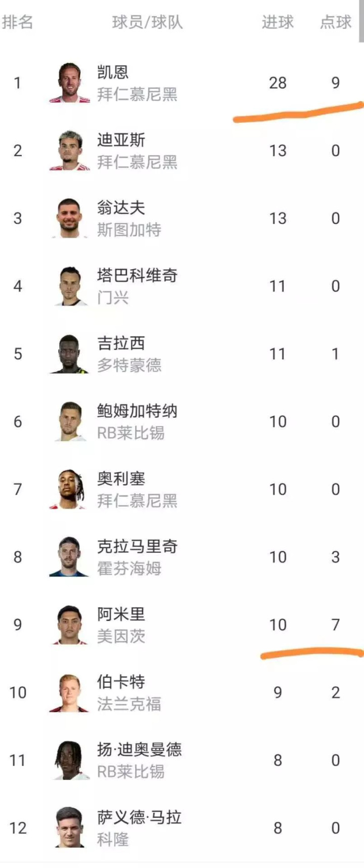Open the 克拉马里奇 player name
This screenshot has width=364, height=868.
(x=137, y=546)
